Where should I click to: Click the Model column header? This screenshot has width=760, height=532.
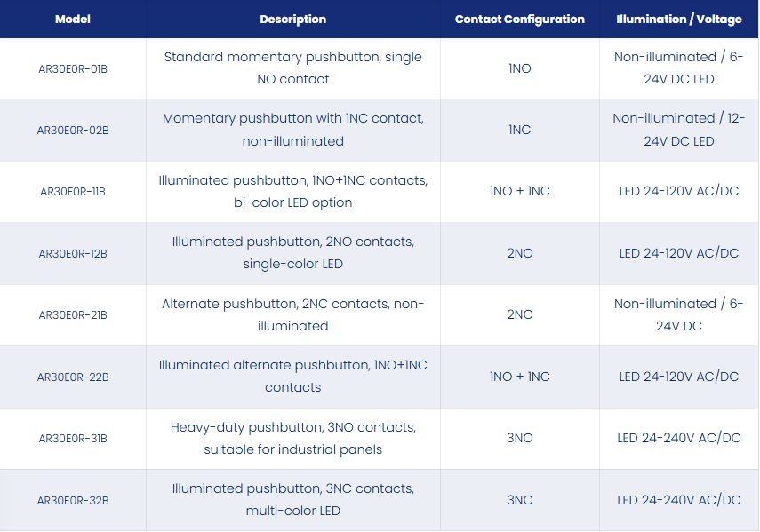73,20
